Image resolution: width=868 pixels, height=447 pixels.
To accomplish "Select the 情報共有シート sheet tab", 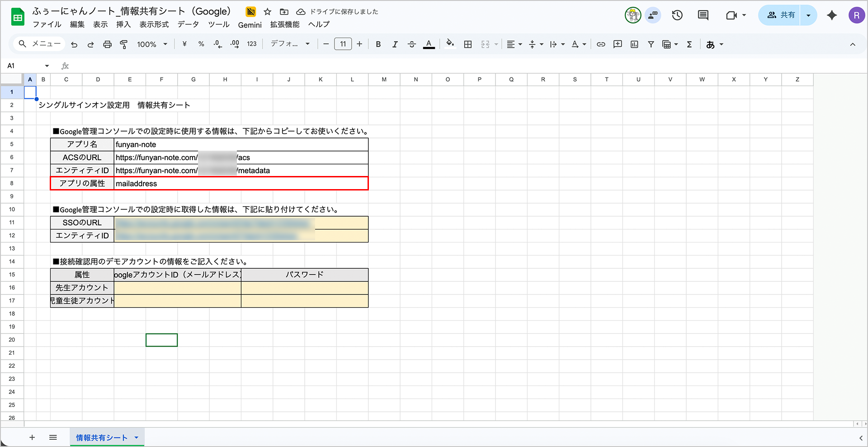I will pyautogui.click(x=102, y=437).
